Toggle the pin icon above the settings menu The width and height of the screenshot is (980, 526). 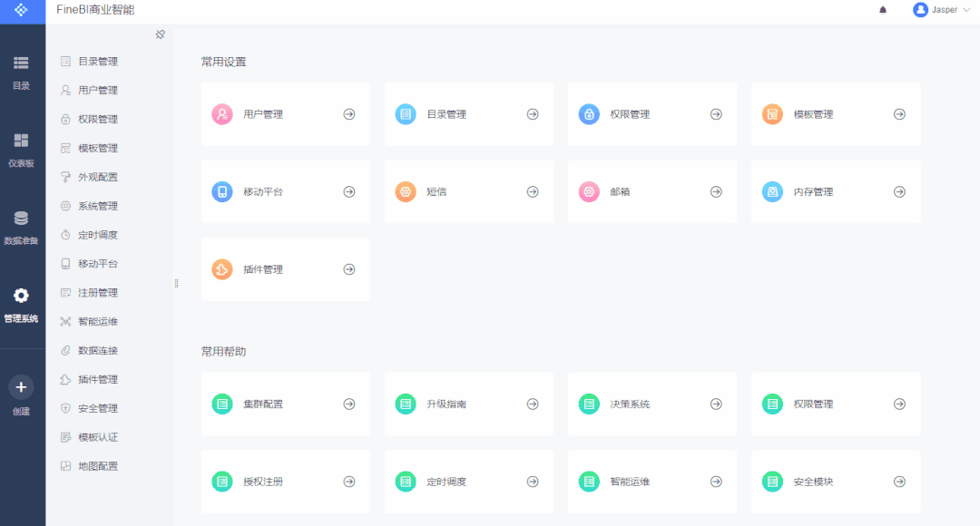(161, 34)
